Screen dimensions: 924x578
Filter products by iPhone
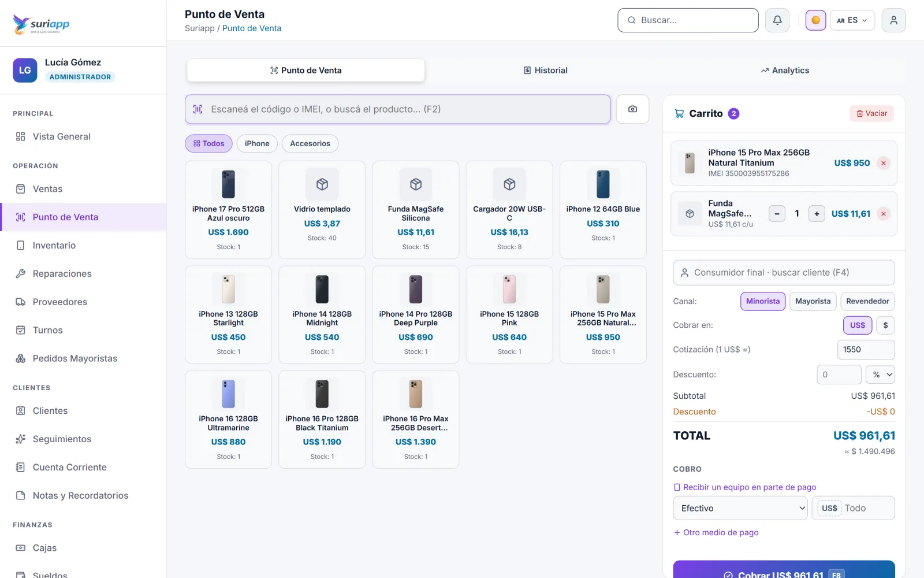[257, 144]
